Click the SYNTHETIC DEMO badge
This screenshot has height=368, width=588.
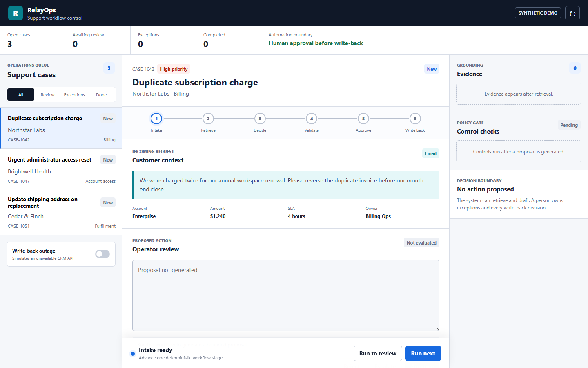click(538, 13)
